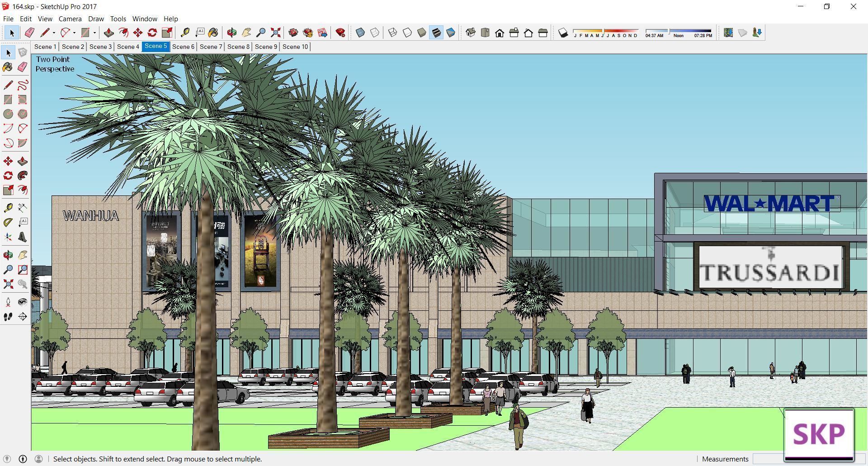Set Front standard view

500,33
